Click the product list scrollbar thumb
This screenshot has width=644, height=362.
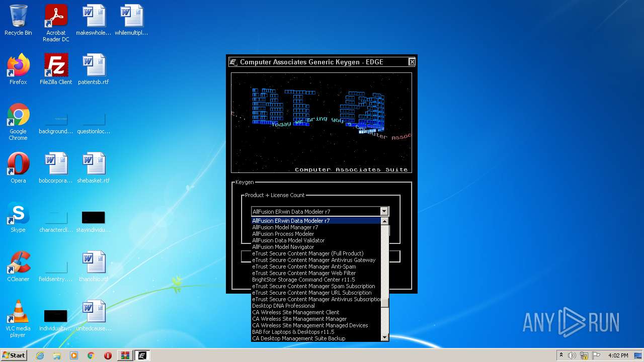pos(384,303)
